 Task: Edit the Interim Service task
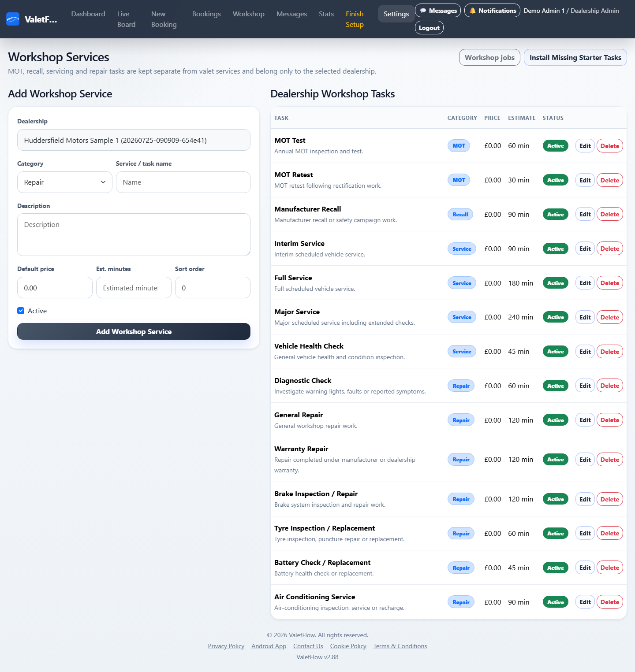point(585,249)
